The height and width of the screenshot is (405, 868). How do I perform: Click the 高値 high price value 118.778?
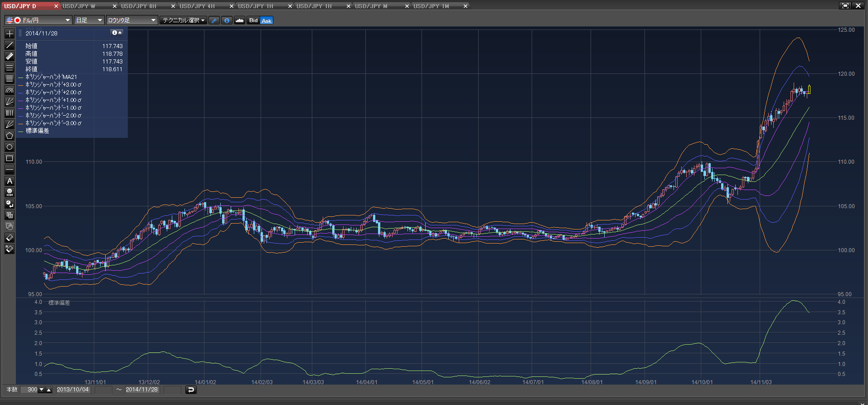coord(112,54)
